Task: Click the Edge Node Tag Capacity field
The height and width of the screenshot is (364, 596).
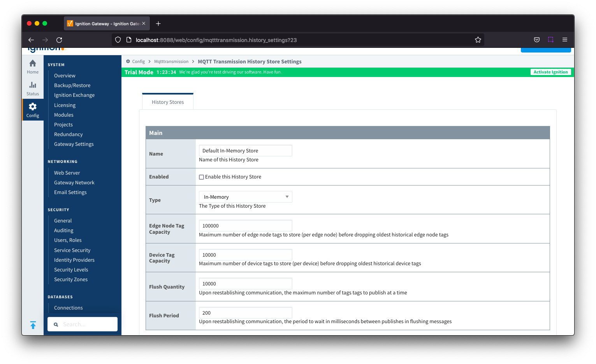Action: 246,226
